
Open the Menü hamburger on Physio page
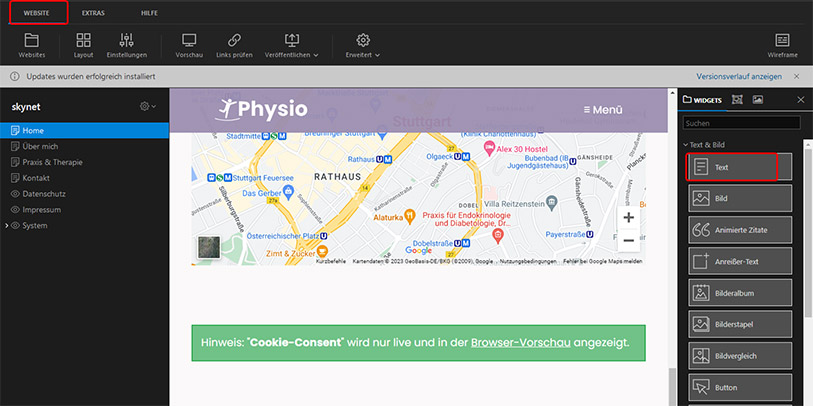pos(603,110)
